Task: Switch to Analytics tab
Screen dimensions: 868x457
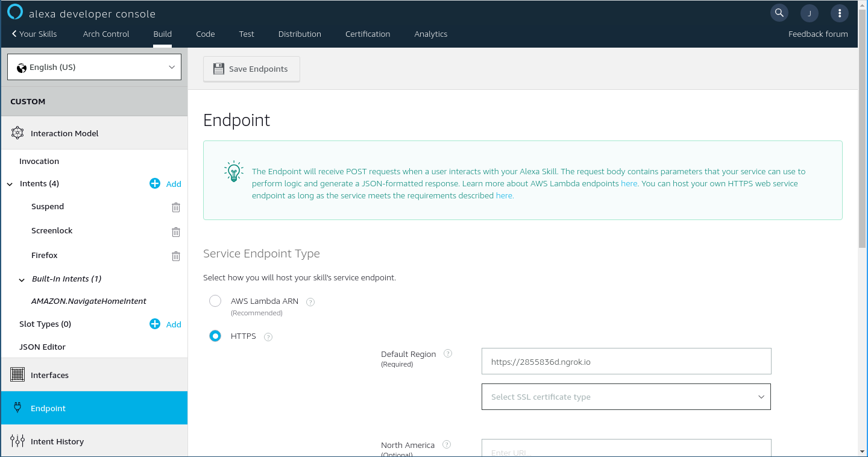Action: (431, 34)
